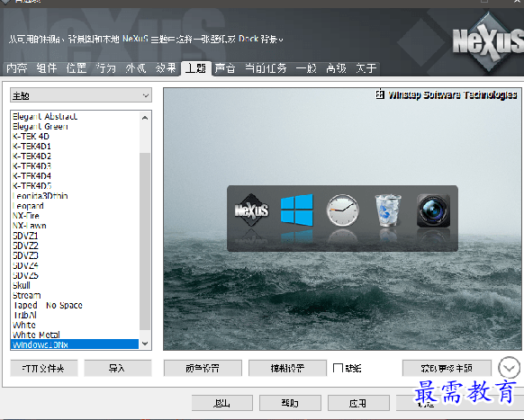Select the SDVZ1 theme
524x420 pixels.
click(x=75, y=236)
